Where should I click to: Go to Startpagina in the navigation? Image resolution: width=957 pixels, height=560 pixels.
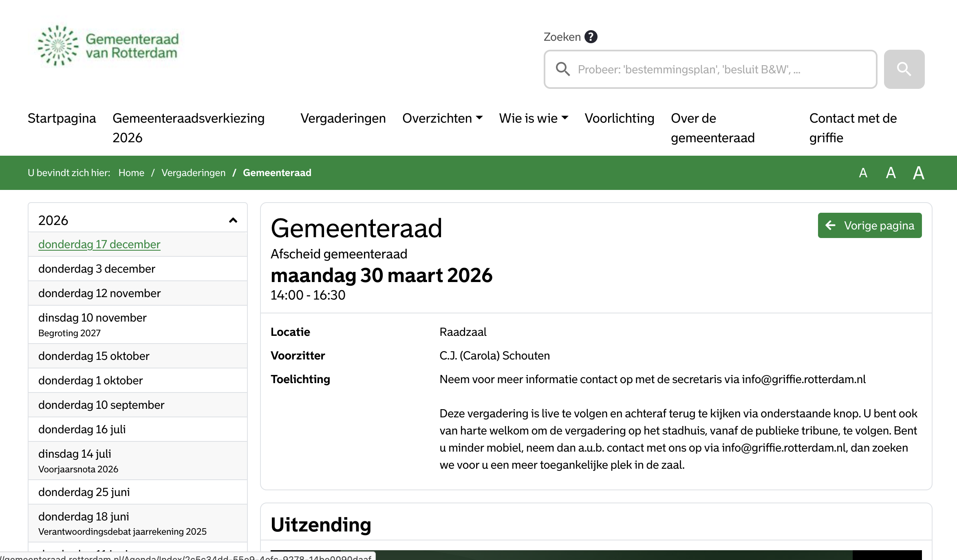62,118
